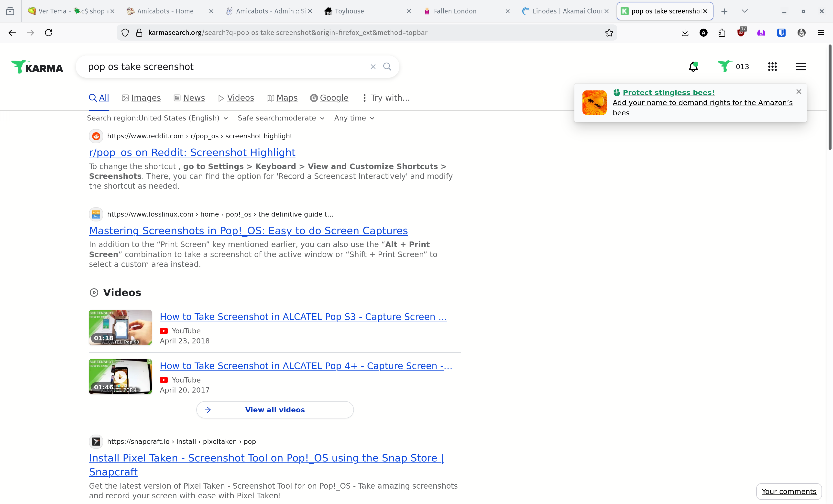The width and height of the screenshot is (833, 504).
Task: Open the Bitwarden extension icon
Action: click(x=781, y=33)
